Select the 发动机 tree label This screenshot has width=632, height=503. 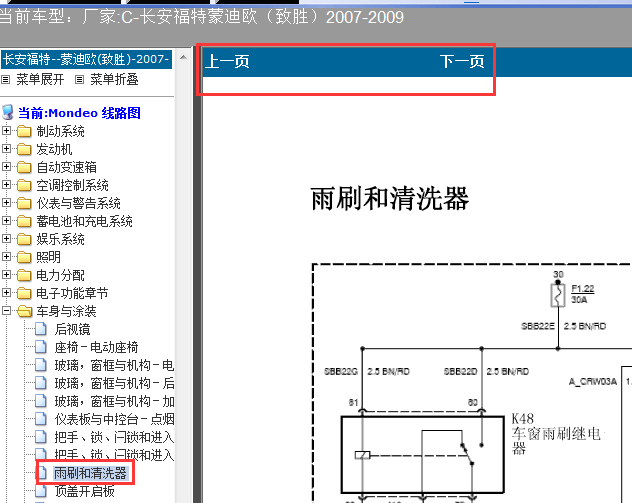54,149
